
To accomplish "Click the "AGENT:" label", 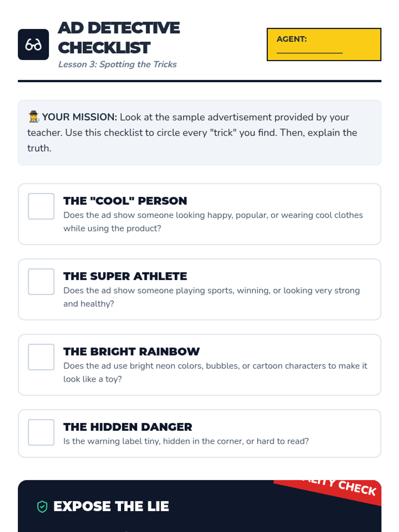I will click(292, 39).
